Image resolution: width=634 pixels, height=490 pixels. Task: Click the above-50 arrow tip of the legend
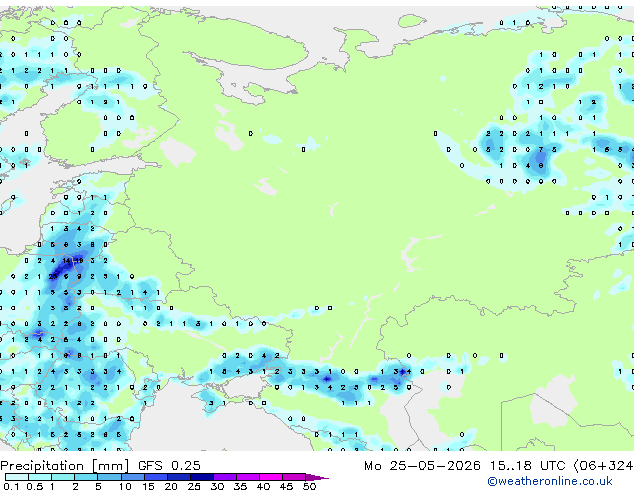(317, 477)
